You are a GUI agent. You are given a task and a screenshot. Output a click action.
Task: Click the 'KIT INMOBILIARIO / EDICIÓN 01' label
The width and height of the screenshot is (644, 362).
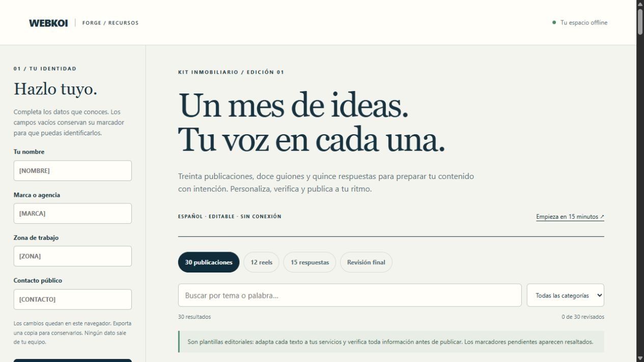[231, 72]
